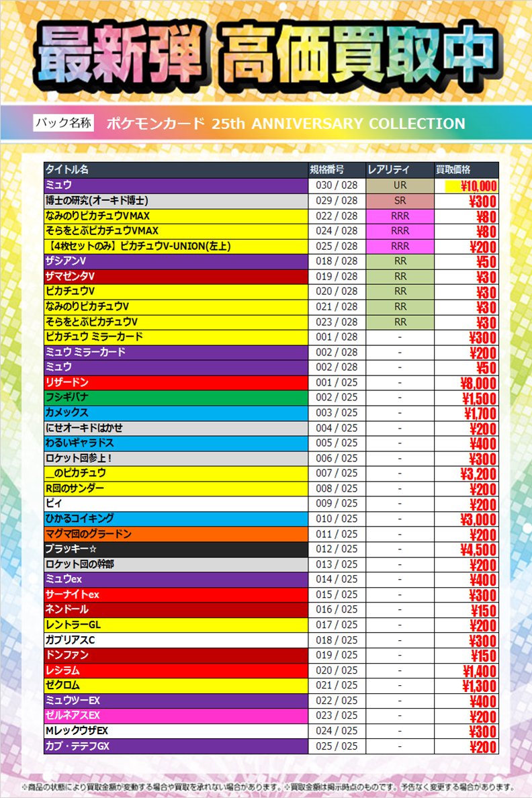532x798 pixels.
Task: Click the ピカチュウV row title
Action: coord(175,291)
